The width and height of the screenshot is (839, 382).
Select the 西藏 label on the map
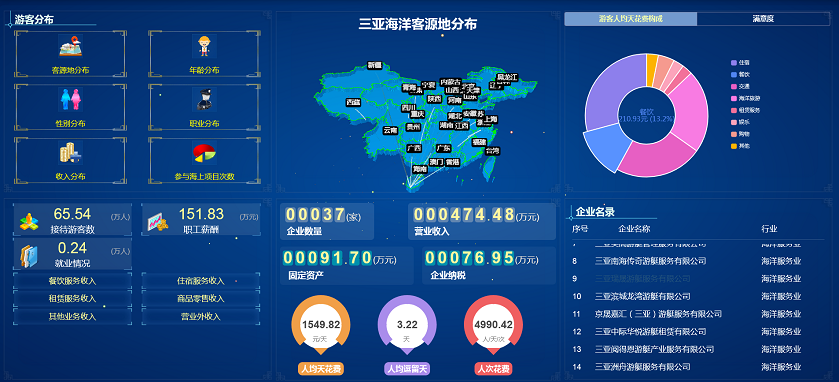pyautogui.click(x=353, y=102)
